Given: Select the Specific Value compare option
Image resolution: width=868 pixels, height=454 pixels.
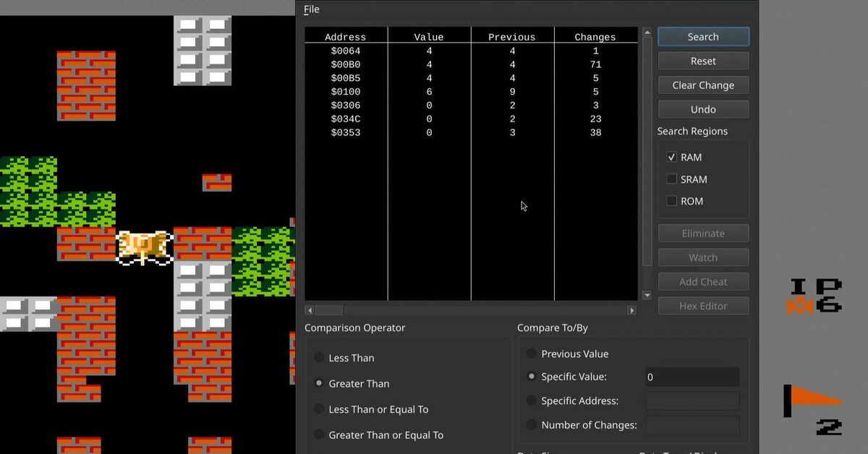Looking at the screenshot, I should pos(532,377).
